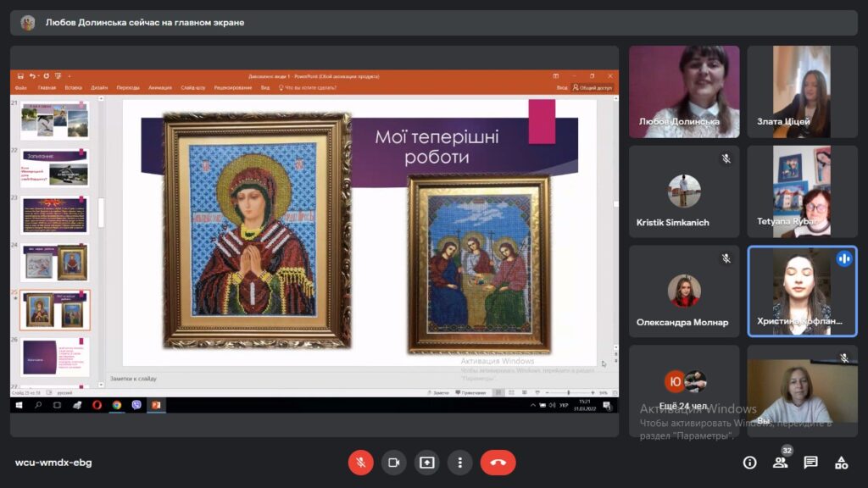The width and height of the screenshot is (868, 488).
Task: Unmute the red microphone button
Action: click(360, 463)
